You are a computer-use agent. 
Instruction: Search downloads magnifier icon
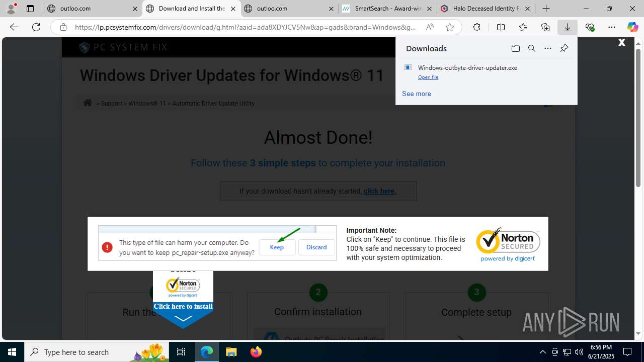point(532,48)
